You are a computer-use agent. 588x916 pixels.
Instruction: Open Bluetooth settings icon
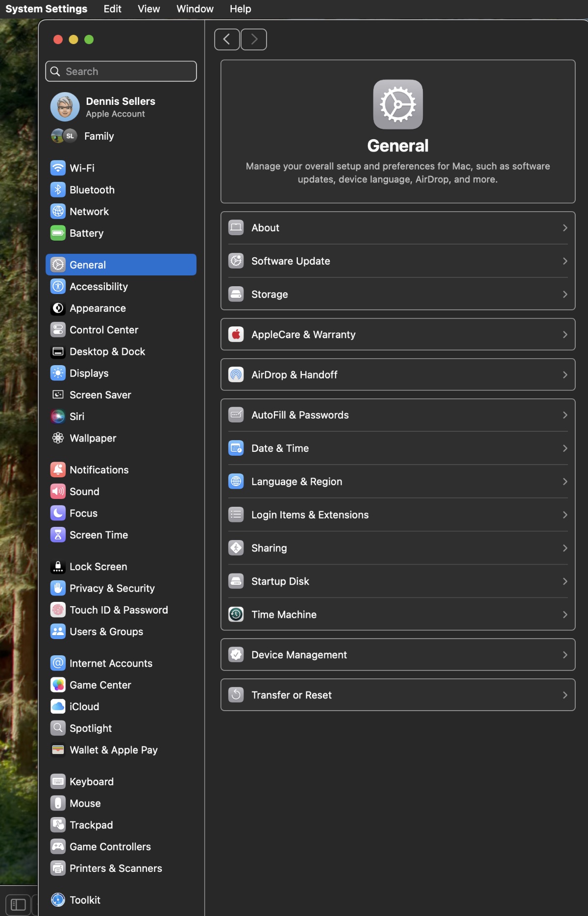[58, 190]
